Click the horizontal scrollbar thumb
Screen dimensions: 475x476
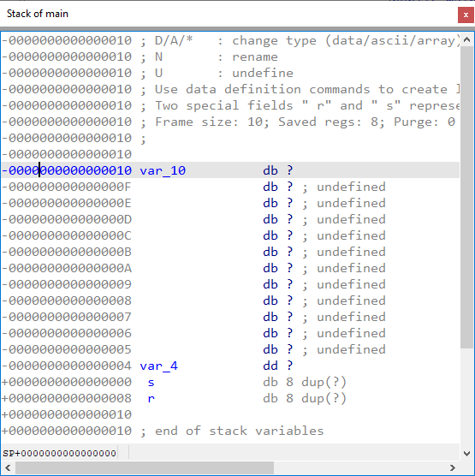pyautogui.click(x=145, y=467)
